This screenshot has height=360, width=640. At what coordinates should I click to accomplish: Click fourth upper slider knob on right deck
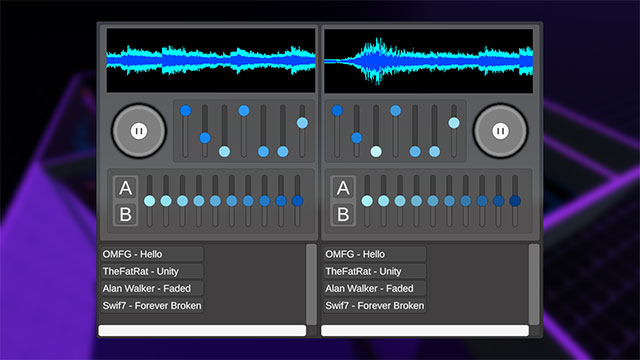tap(396, 111)
